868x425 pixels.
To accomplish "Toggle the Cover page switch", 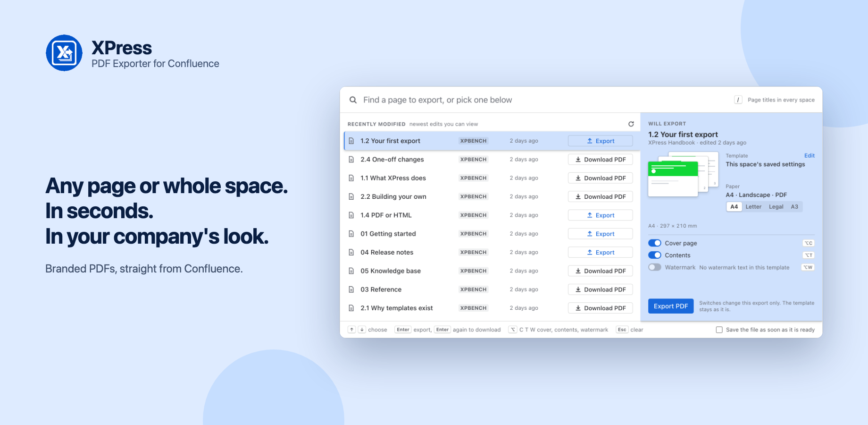I will coord(655,243).
